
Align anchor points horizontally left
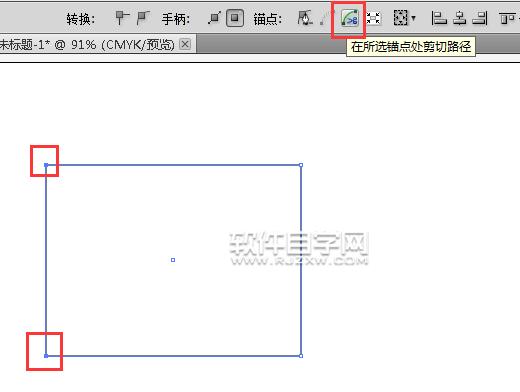(439, 18)
